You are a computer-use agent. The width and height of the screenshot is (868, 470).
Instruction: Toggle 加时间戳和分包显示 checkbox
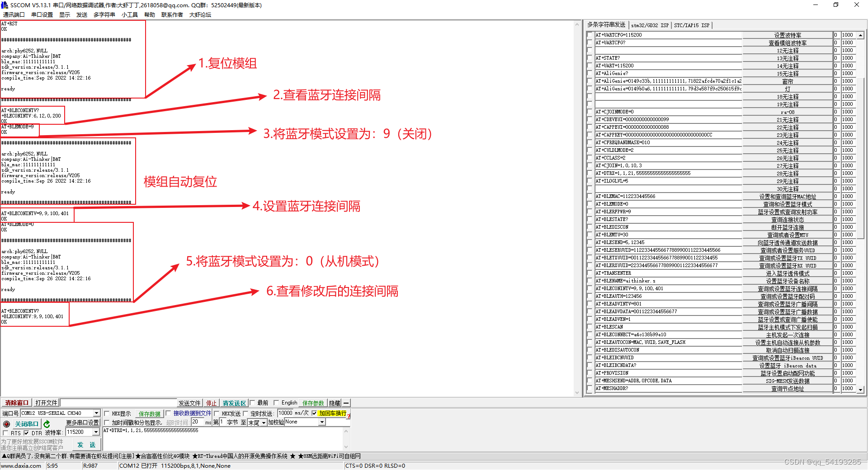click(107, 423)
